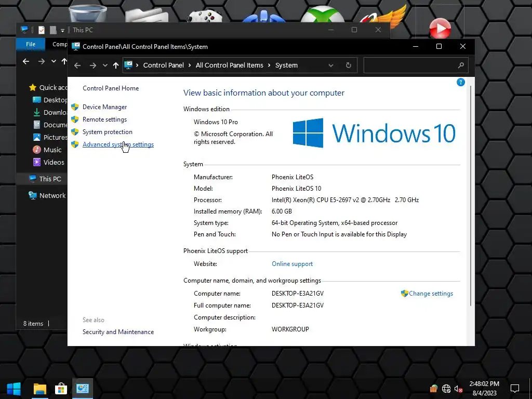Click the help question mark icon
This screenshot has height=399, width=532.
[460, 82]
